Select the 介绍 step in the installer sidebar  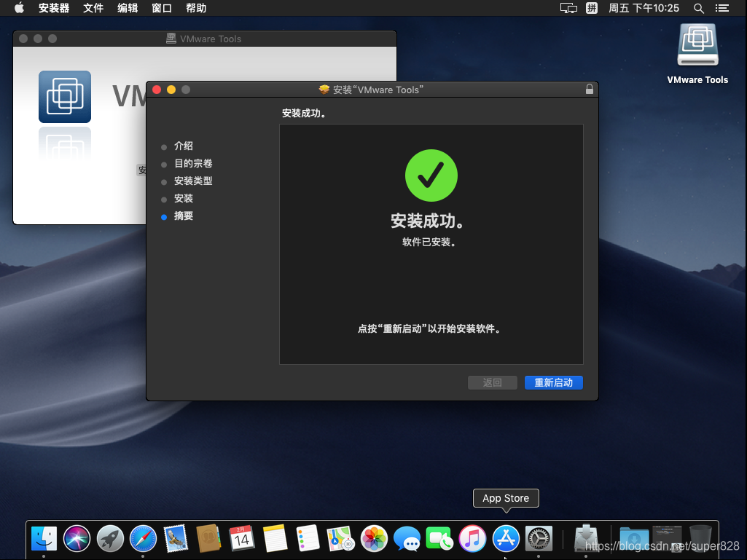click(183, 146)
